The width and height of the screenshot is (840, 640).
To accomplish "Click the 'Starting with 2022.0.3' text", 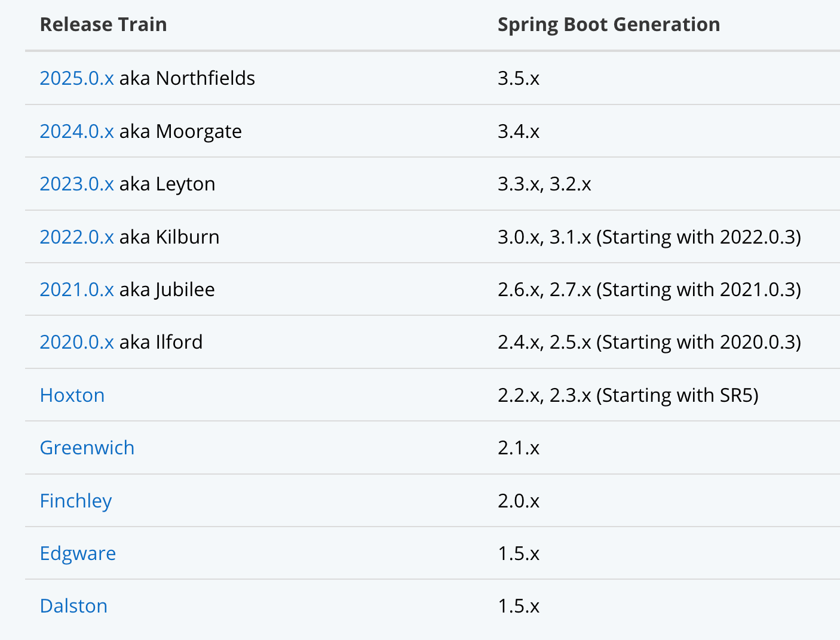I will [x=699, y=237].
